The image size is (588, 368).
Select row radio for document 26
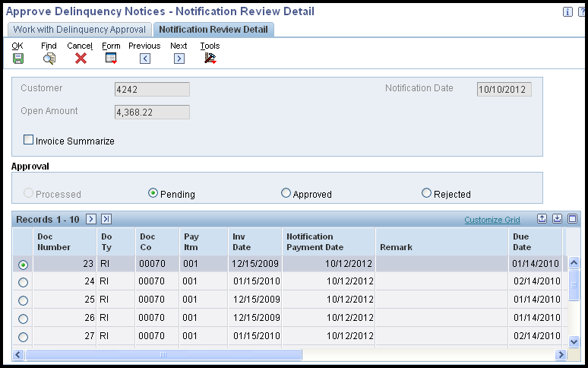pyautogui.click(x=24, y=319)
